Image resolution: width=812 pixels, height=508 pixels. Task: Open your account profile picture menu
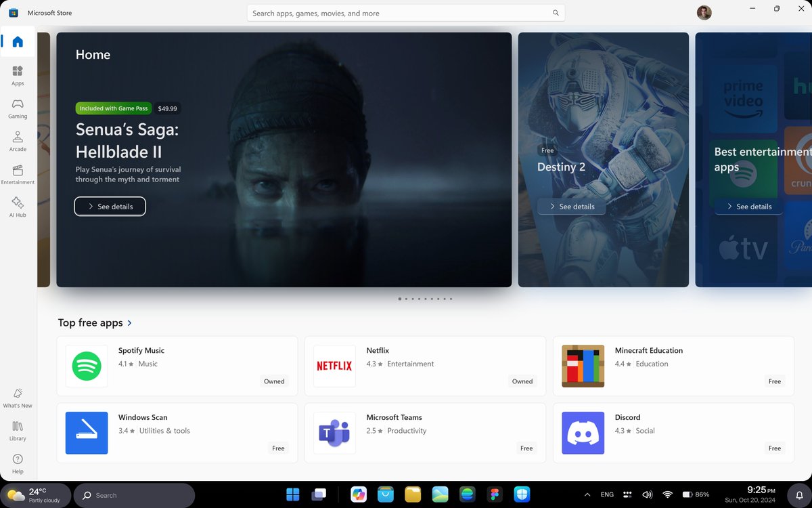(x=704, y=12)
